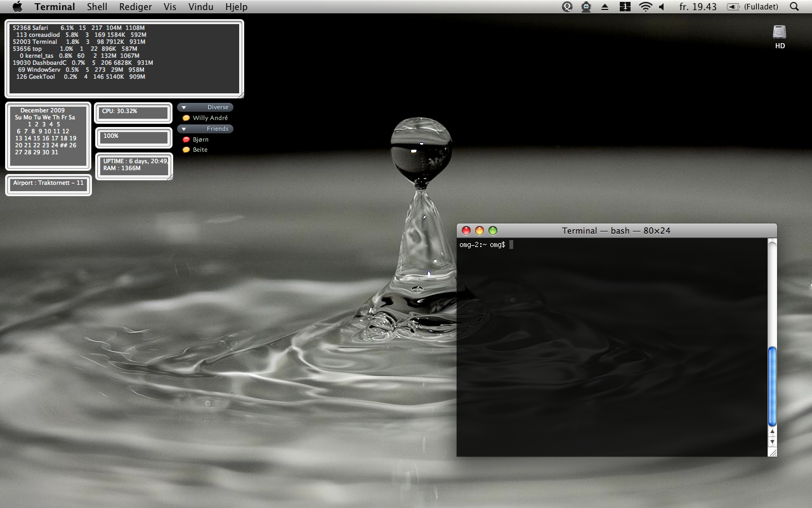Open the volume menu bar icon

click(x=662, y=7)
